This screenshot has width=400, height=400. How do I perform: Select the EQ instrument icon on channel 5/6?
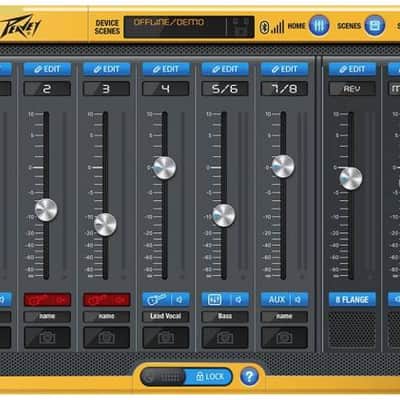[x=215, y=300]
